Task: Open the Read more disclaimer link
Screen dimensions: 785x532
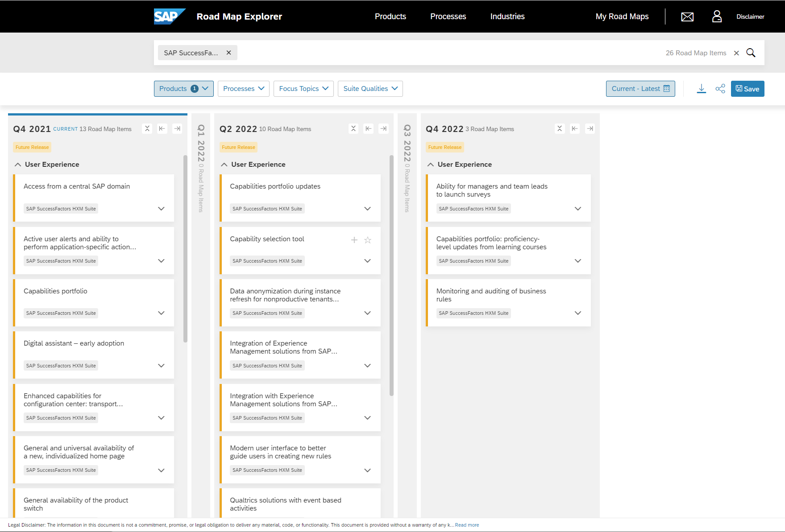Action: click(467, 525)
